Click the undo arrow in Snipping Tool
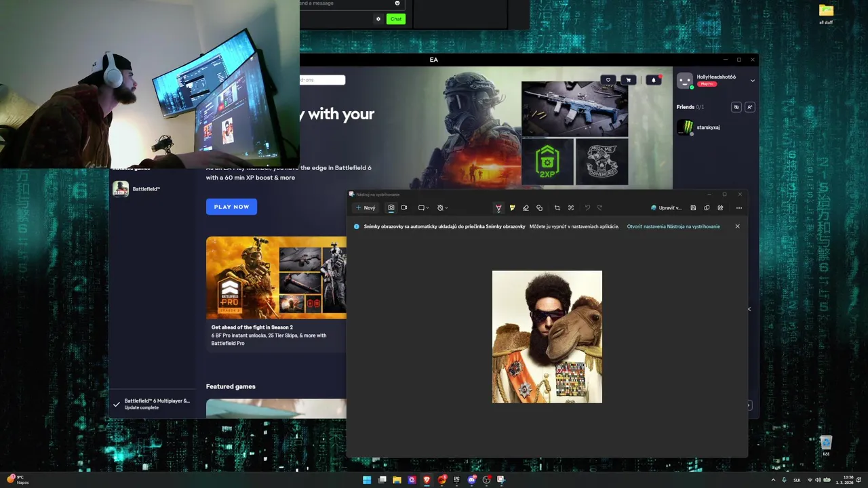 (587, 208)
